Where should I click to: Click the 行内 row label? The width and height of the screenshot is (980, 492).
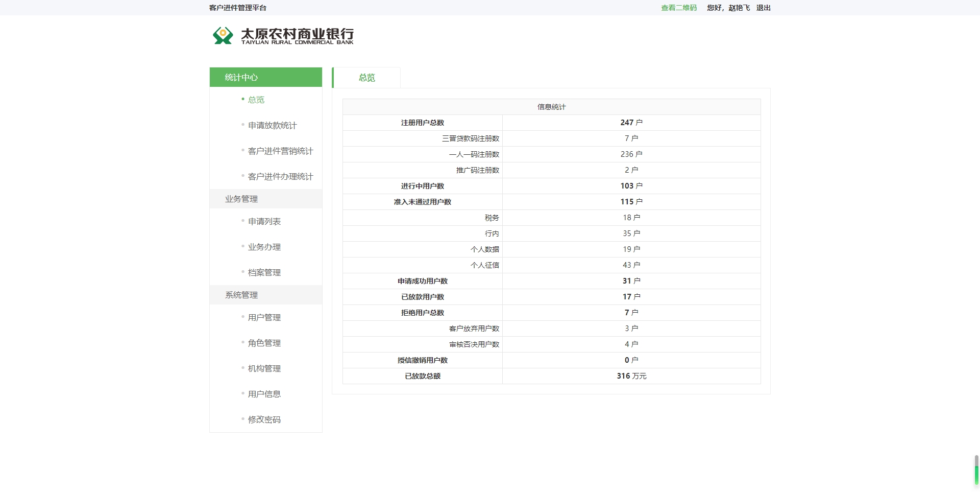click(x=492, y=233)
